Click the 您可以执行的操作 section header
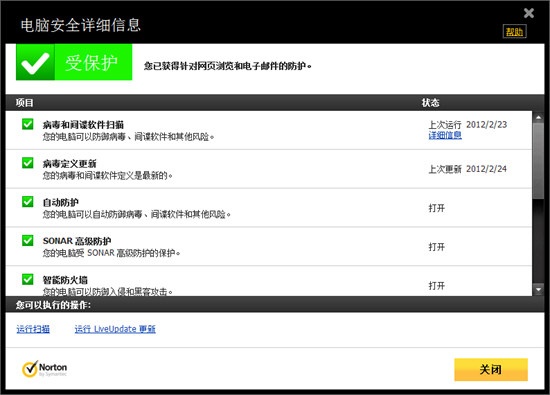Screen dimensions: 550x395 (x=53, y=305)
